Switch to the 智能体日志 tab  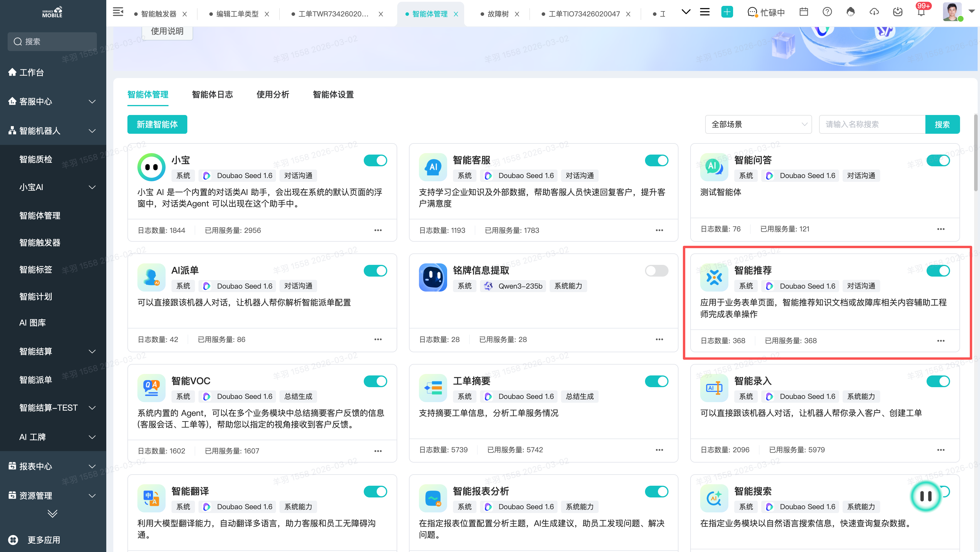pyautogui.click(x=212, y=95)
